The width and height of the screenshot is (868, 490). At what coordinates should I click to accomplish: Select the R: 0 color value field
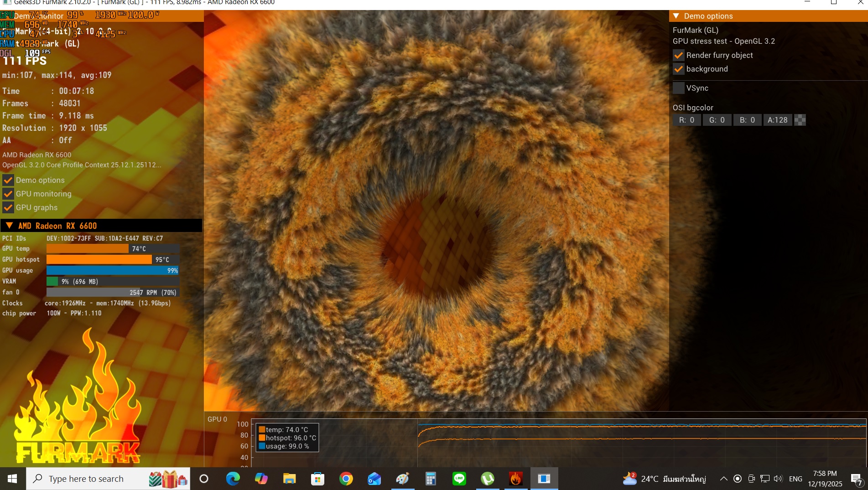(x=686, y=120)
